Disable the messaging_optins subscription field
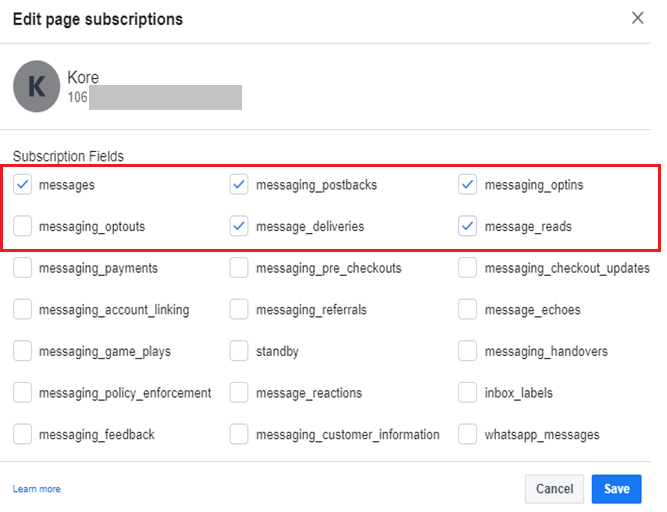Image resolution: width=667 pixels, height=512 pixels. coord(468,185)
